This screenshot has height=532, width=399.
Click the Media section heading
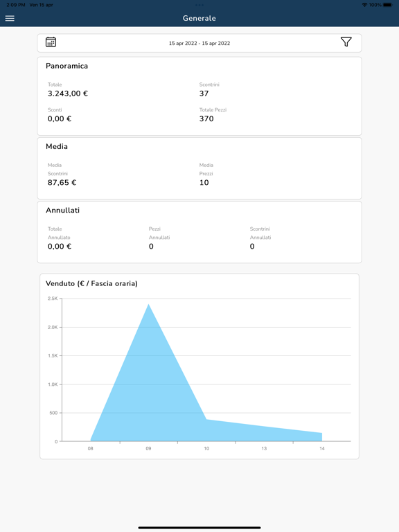coord(57,146)
